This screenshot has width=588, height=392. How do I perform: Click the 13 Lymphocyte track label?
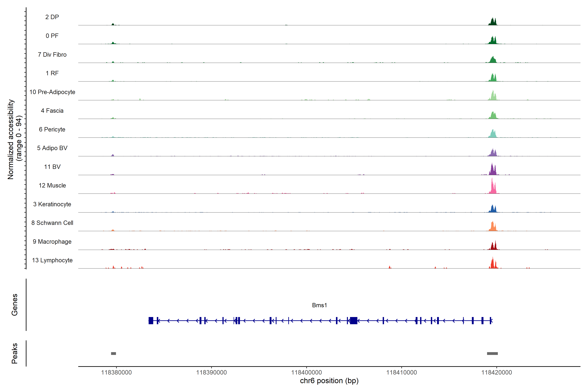(x=52, y=260)
